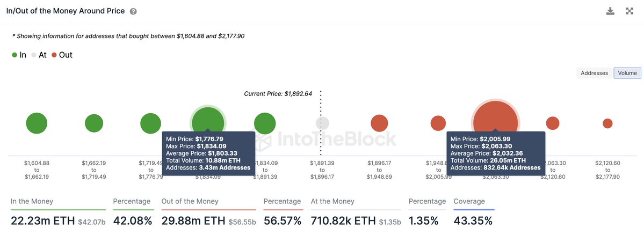Select the highlighted green $1,776.79 bubble
This screenshot has width=644, height=235.
tap(208, 119)
